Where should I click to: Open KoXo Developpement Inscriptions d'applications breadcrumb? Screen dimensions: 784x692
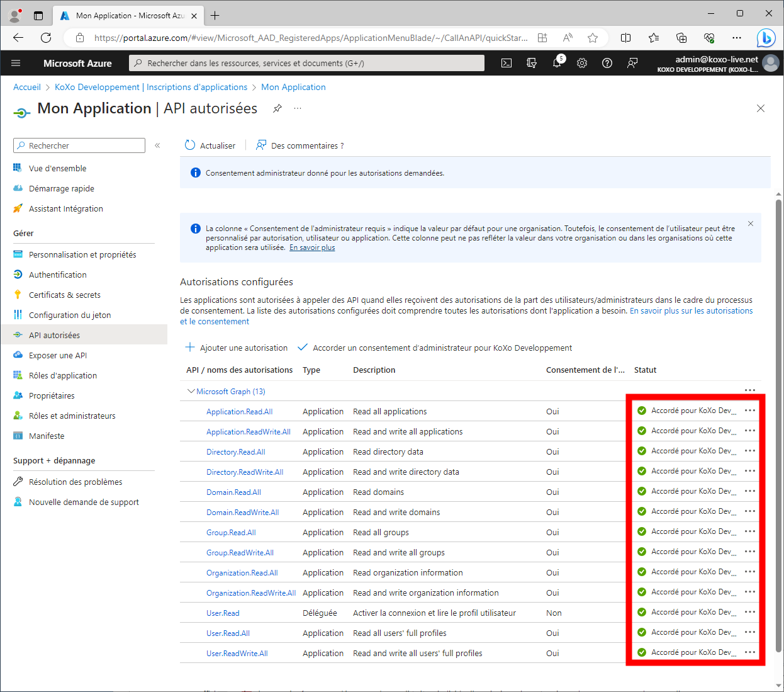click(x=151, y=87)
